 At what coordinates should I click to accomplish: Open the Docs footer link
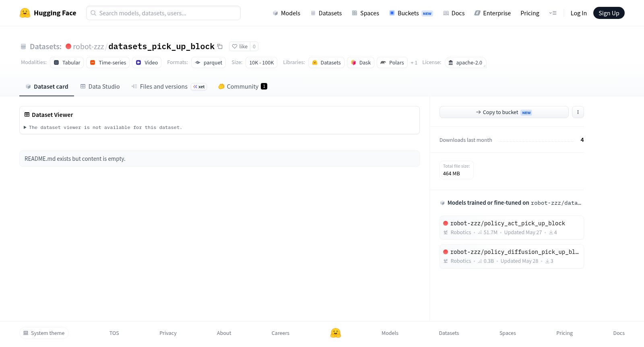(619, 333)
